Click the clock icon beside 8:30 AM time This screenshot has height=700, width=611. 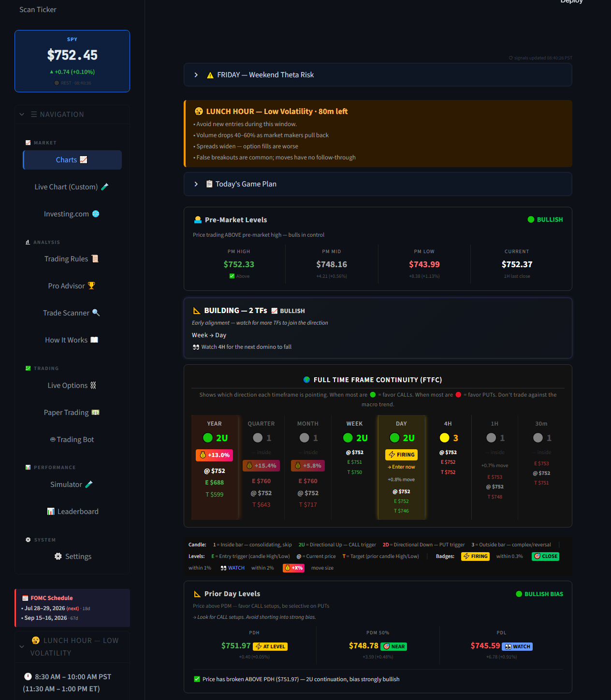28,677
